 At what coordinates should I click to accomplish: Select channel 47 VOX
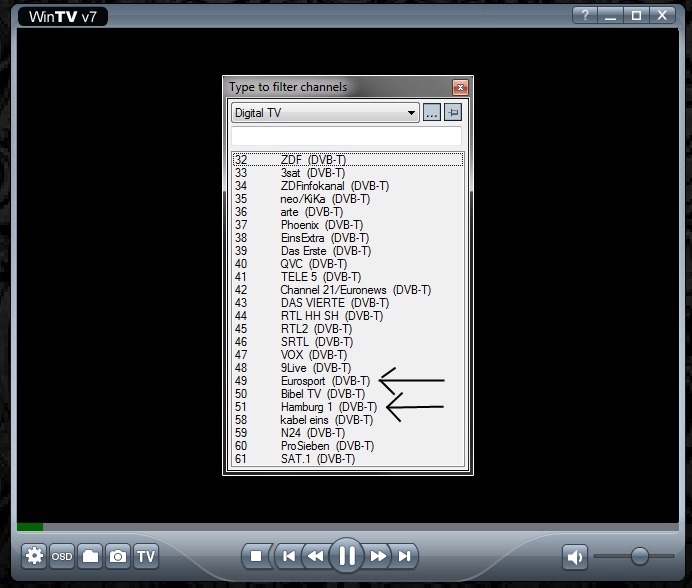click(348, 355)
